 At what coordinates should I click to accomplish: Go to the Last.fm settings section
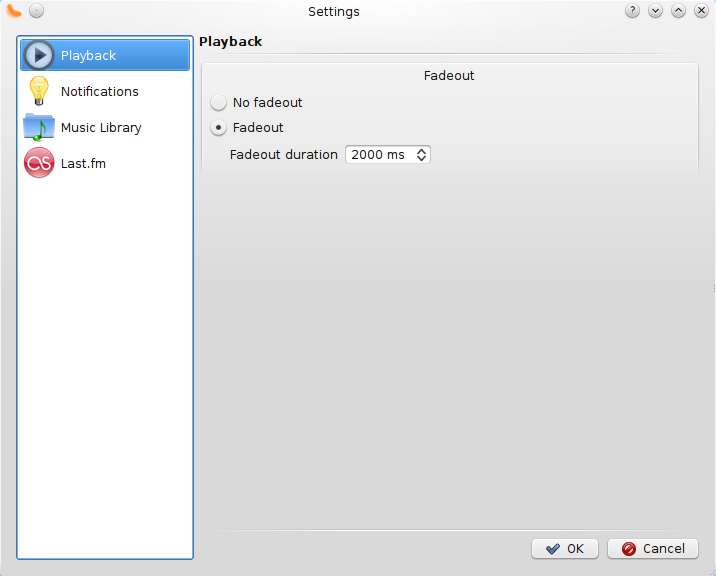[x=83, y=163]
